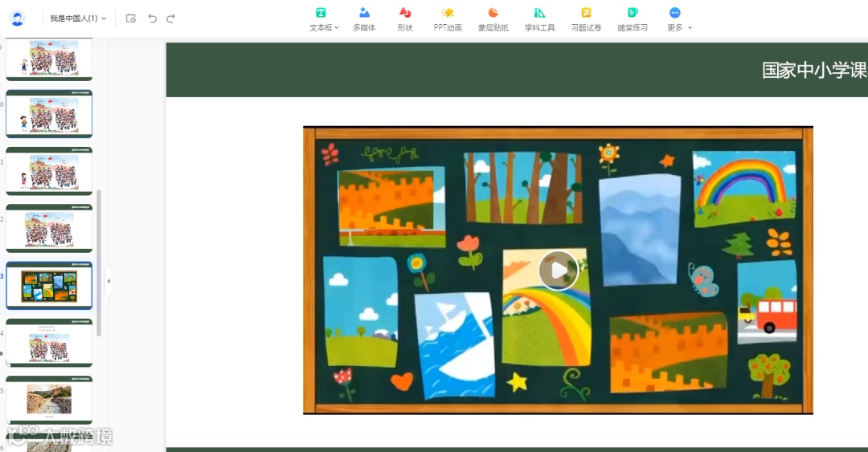The width and height of the screenshot is (868, 452).
Task: Click the animation star marker beside slide 14
Action: pyautogui.click(x=2, y=353)
